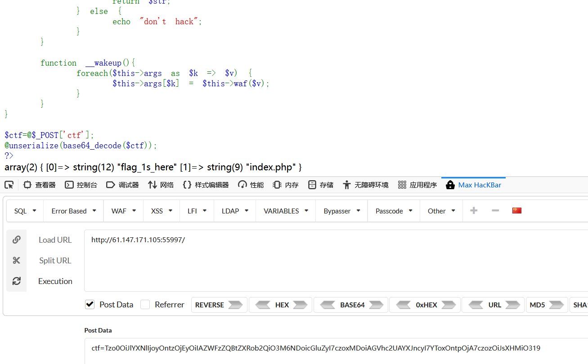Click the REVERSE button
The height and width of the screenshot is (364, 588).
point(219,305)
